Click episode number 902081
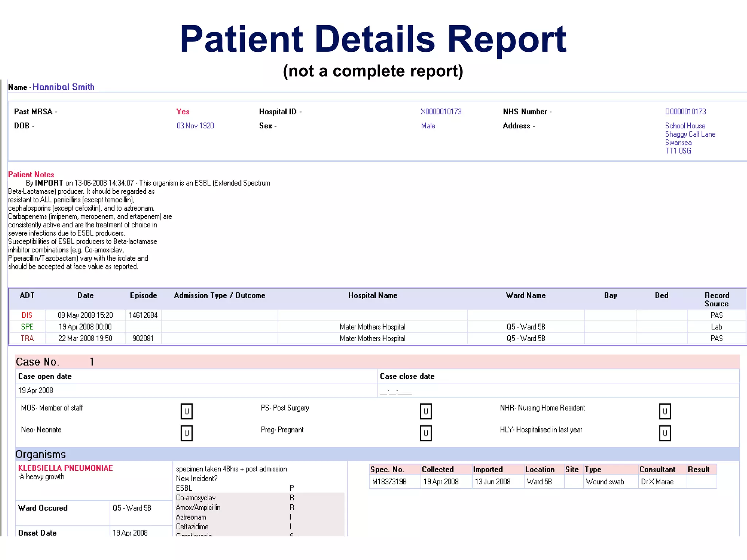This screenshot has height=560, width=747. point(143,338)
